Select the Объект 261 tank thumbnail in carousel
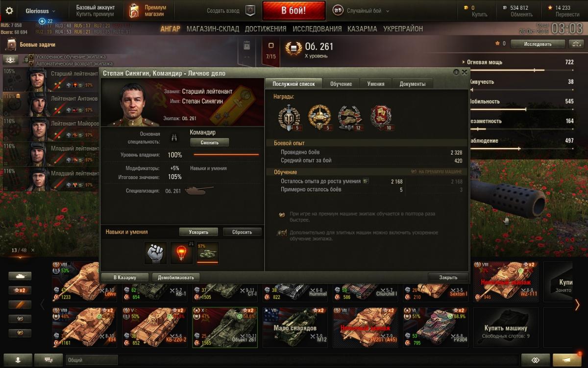The image size is (588, 368). click(225, 327)
